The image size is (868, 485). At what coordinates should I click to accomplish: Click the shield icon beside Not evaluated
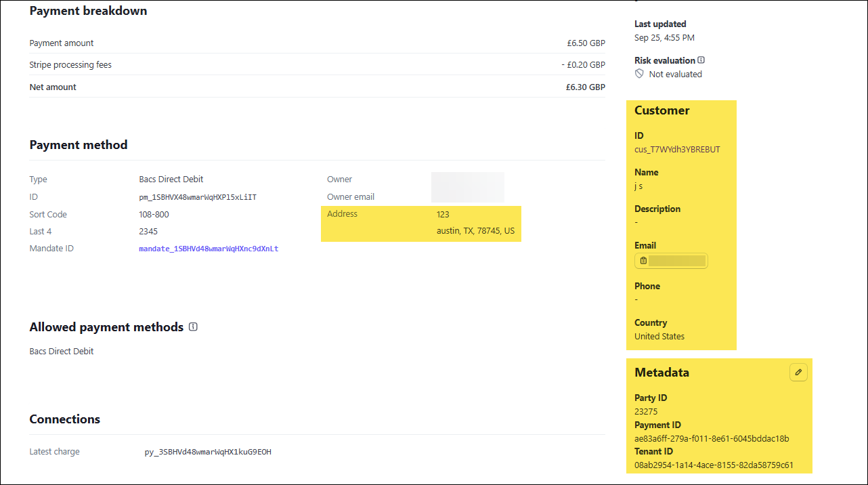point(639,74)
